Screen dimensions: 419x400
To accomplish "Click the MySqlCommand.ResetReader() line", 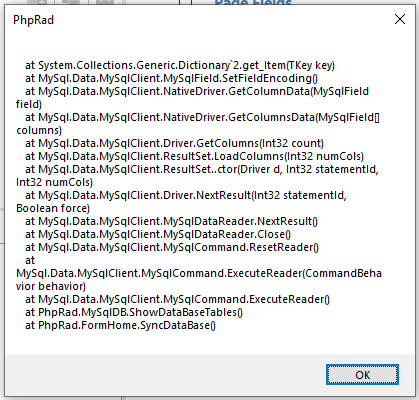I will 172,247.
